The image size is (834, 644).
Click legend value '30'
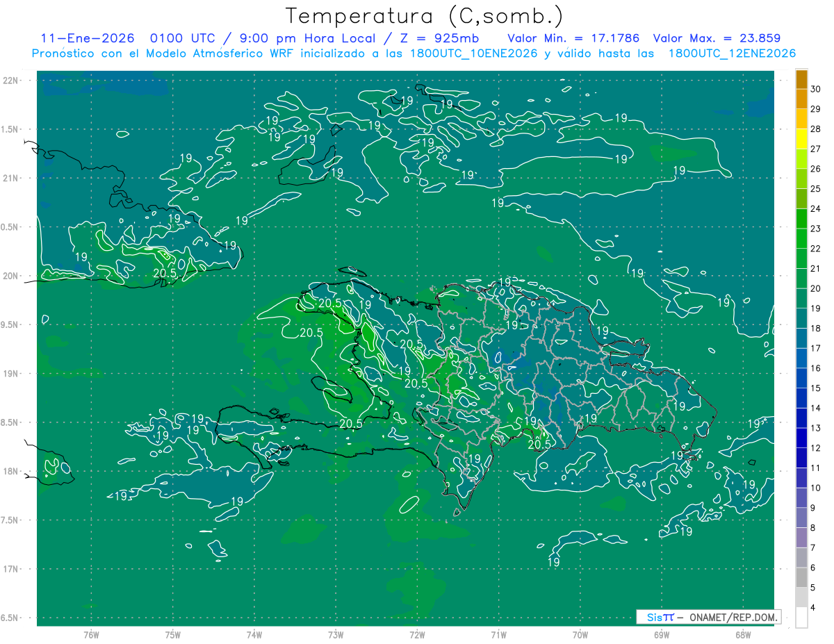point(816,89)
